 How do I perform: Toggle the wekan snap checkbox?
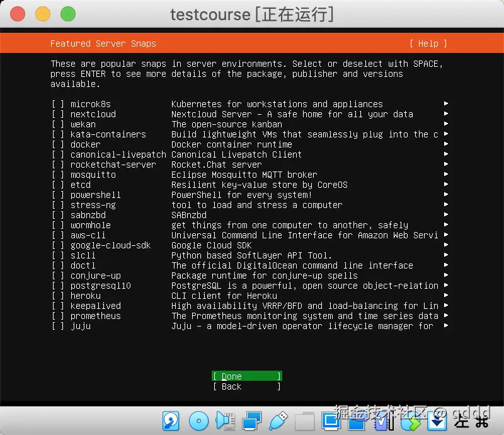(58, 124)
